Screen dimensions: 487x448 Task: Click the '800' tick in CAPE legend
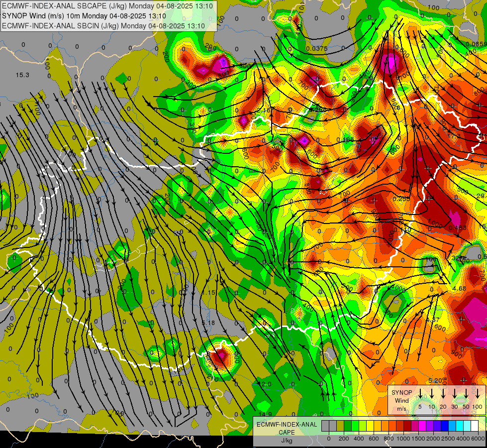pos(389,439)
